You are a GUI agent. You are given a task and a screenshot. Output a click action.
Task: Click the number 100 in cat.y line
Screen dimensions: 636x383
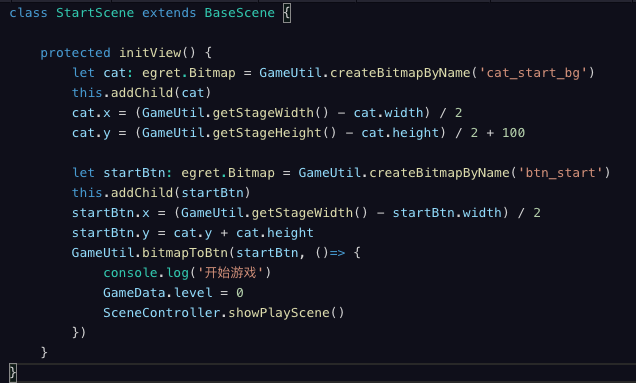514,133
